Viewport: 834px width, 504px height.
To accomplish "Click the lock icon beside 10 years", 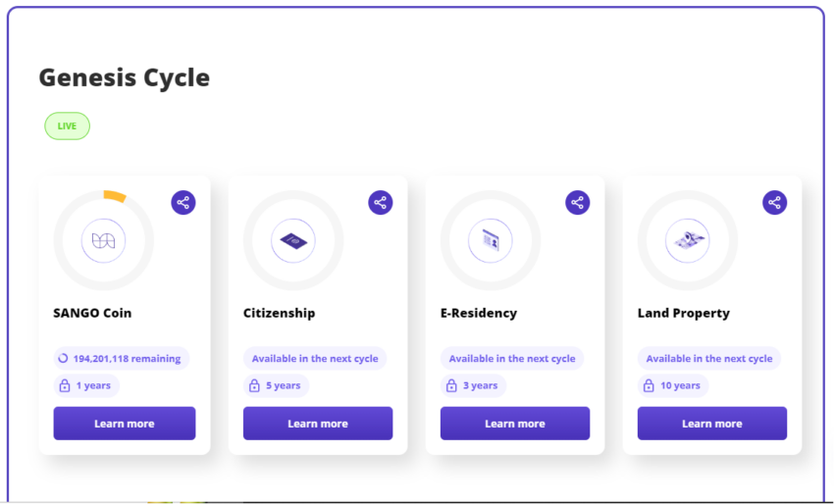I will [x=649, y=385].
